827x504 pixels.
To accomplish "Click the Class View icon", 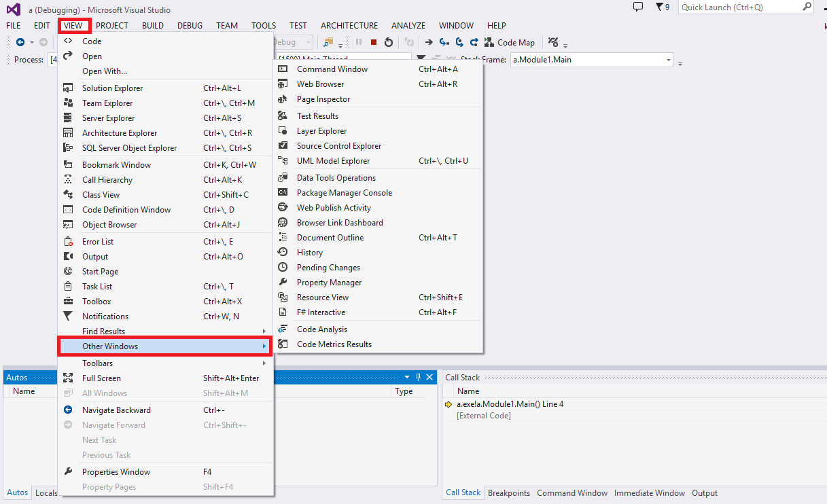I will click(x=68, y=195).
